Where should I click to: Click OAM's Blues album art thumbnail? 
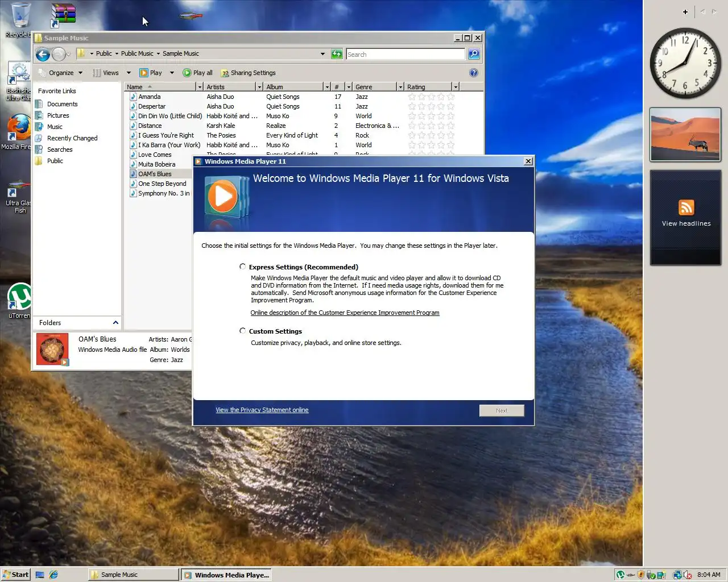tap(52, 349)
